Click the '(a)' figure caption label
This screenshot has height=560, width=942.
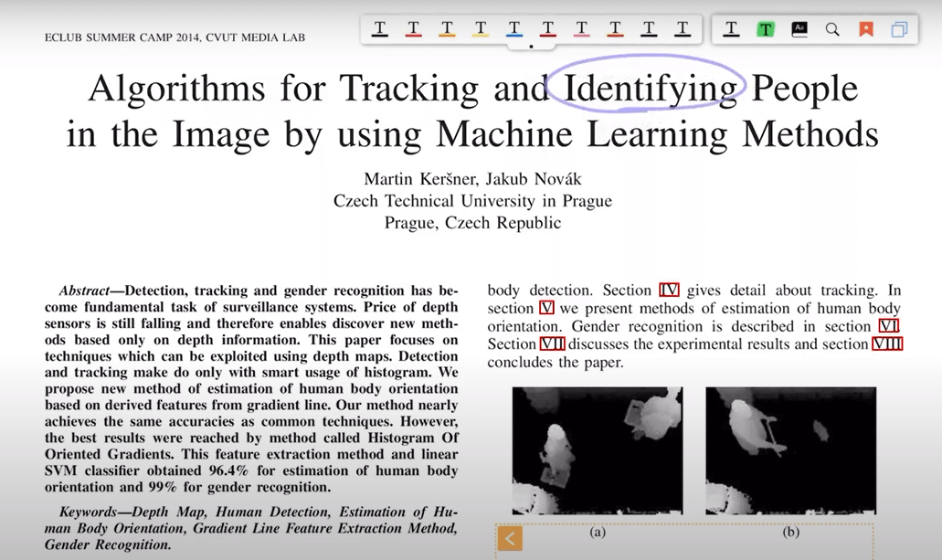point(598,532)
